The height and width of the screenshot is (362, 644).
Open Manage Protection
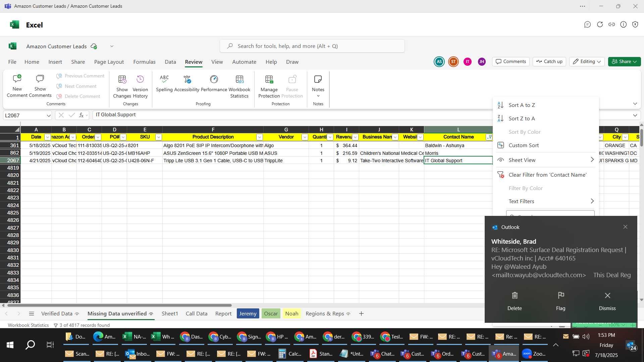(x=269, y=86)
